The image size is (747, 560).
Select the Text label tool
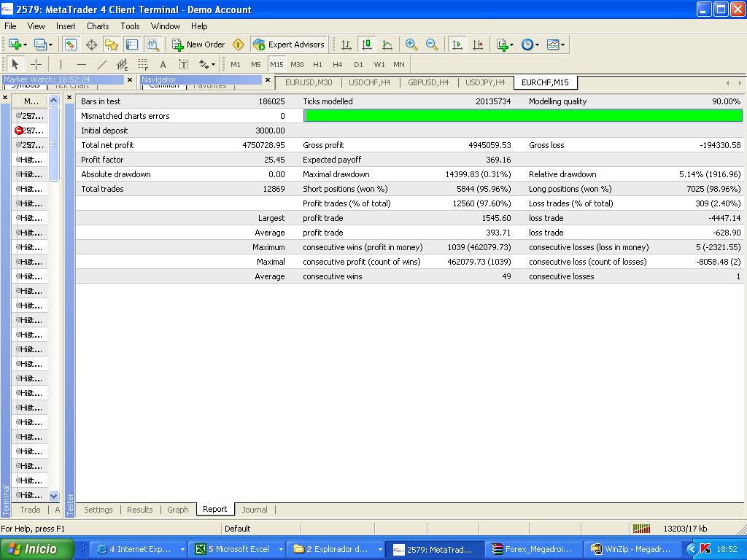[x=163, y=64]
